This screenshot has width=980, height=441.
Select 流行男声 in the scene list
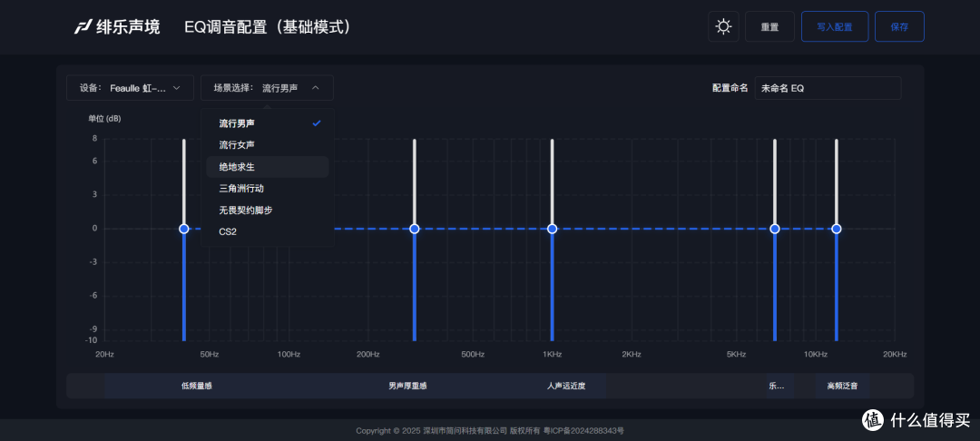point(268,123)
